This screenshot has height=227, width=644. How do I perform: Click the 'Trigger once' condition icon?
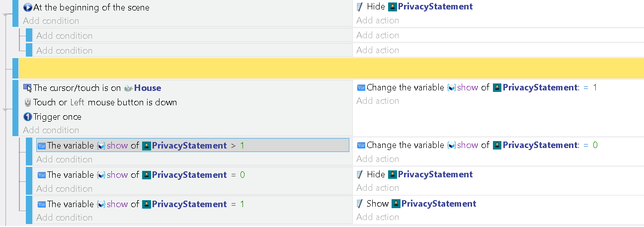28,117
